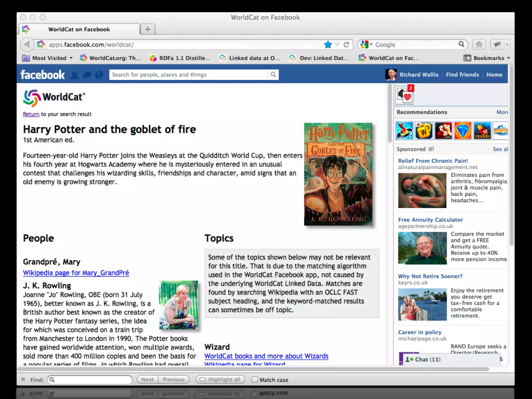
Task: Open Wikipedia page for Mary_GrandPré link
Action: [x=76, y=273]
